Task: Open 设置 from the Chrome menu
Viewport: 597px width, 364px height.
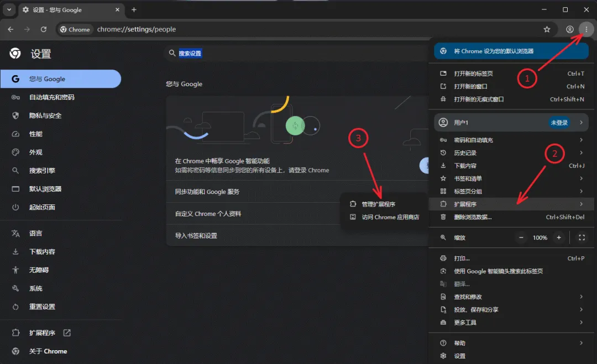Action: point(511,356)
